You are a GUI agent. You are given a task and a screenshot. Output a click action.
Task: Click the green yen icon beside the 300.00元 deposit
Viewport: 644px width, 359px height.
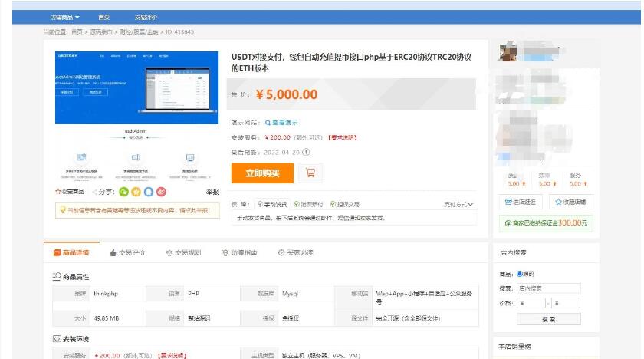508,223
